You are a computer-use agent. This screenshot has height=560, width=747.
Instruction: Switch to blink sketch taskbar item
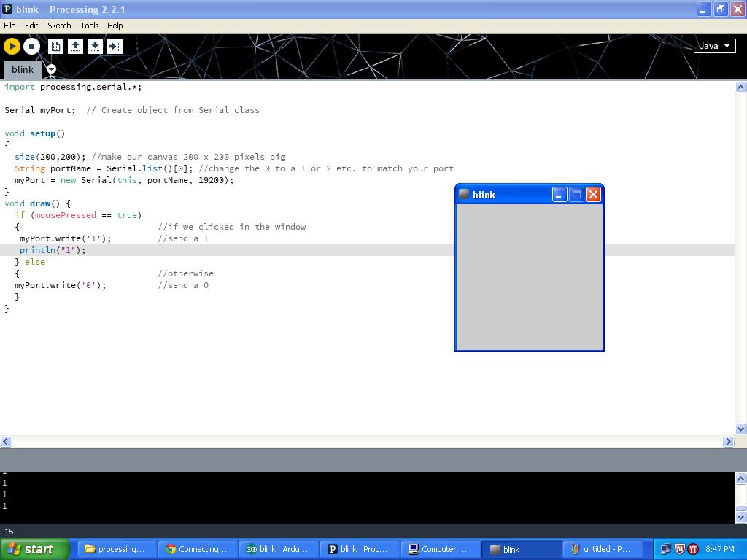tap(522, 549)
